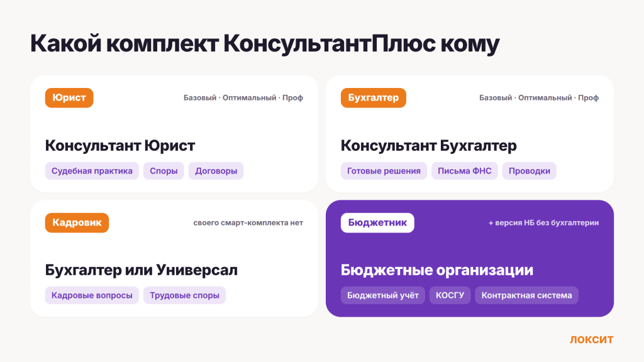Click the white Бюджетник badge

click(377, 222)
